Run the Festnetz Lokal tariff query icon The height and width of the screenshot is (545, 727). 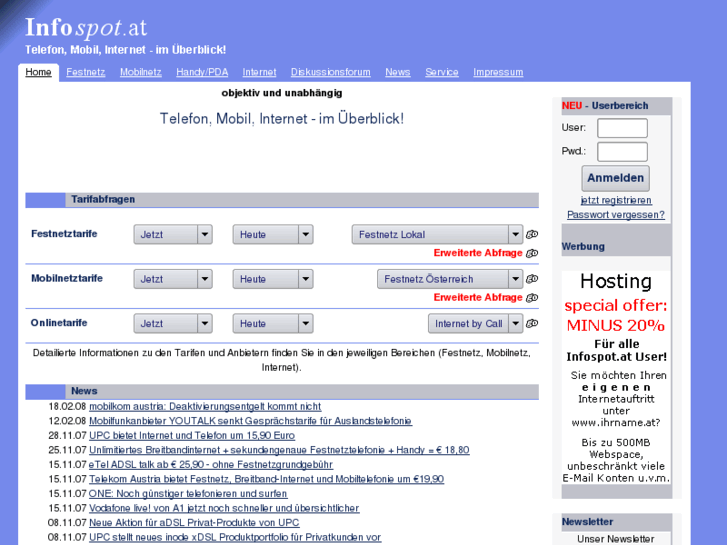click(532, 235)
